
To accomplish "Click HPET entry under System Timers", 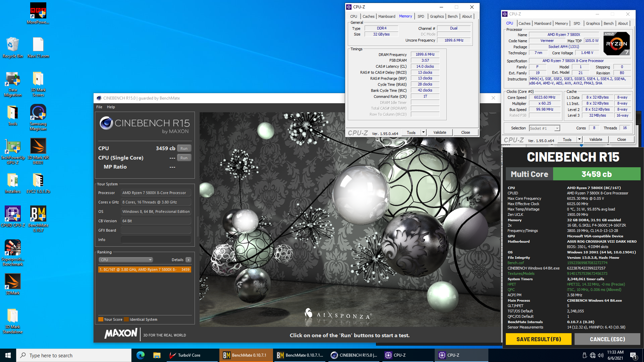I will coord(512,284).
